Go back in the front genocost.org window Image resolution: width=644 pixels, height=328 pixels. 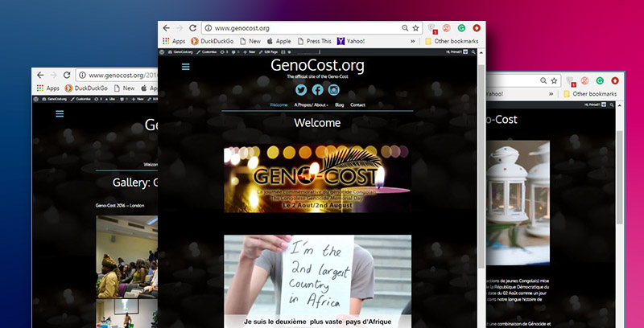(166, 28)
